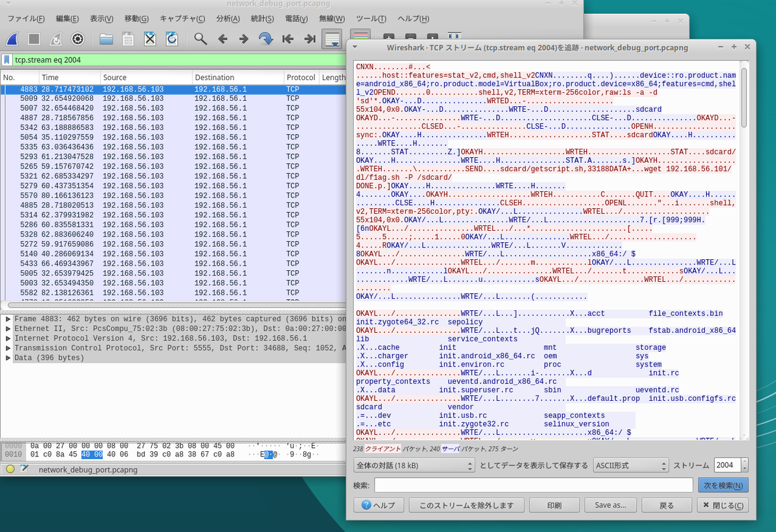
Task: Sort by the Destination column header
Action: tap(237, 78)
